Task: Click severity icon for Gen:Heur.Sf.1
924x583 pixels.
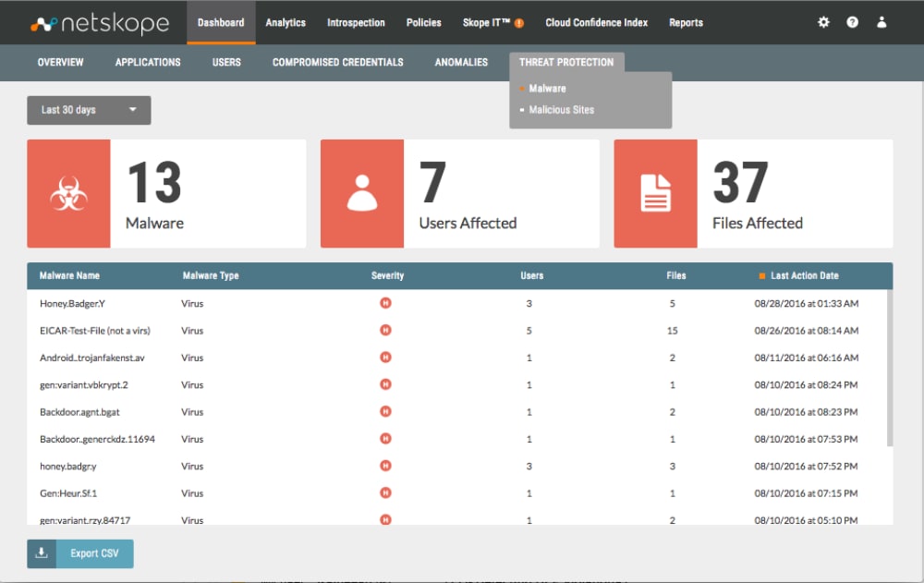Action: [x=385, y=493]
